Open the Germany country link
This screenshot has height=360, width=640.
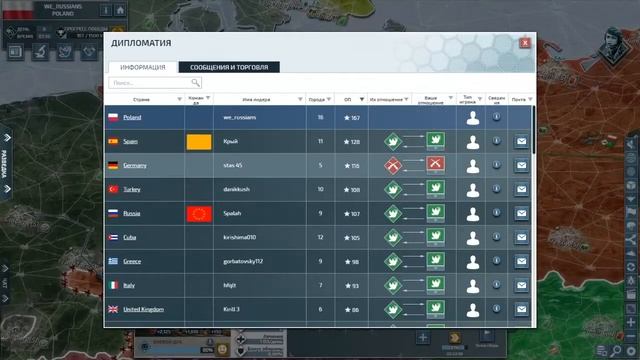tap(135, 165)
